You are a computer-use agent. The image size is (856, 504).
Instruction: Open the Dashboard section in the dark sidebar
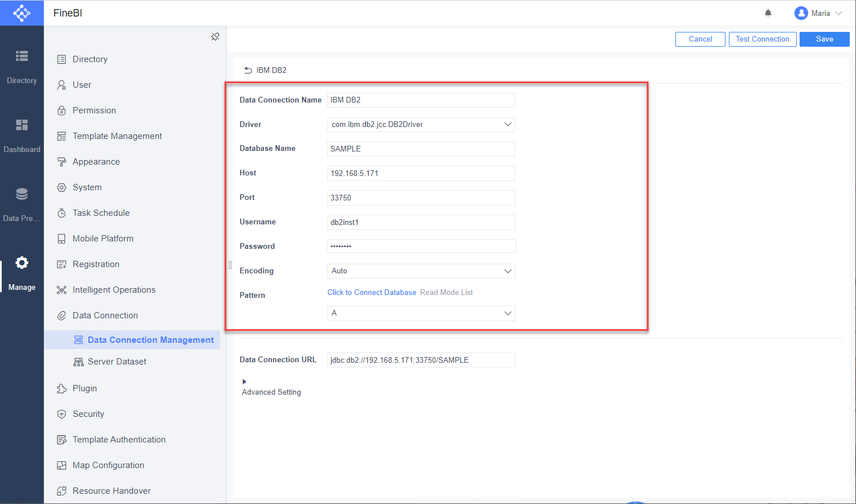[x=22, y=136]
